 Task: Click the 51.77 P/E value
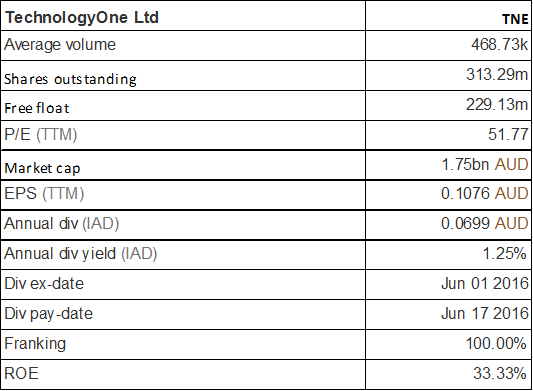pos(508,134)
